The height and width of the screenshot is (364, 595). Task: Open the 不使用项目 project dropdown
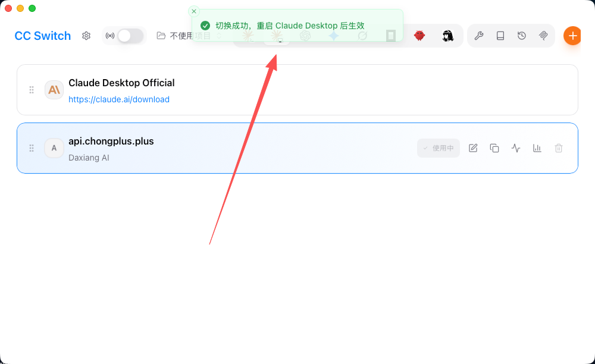coord(189,36)
